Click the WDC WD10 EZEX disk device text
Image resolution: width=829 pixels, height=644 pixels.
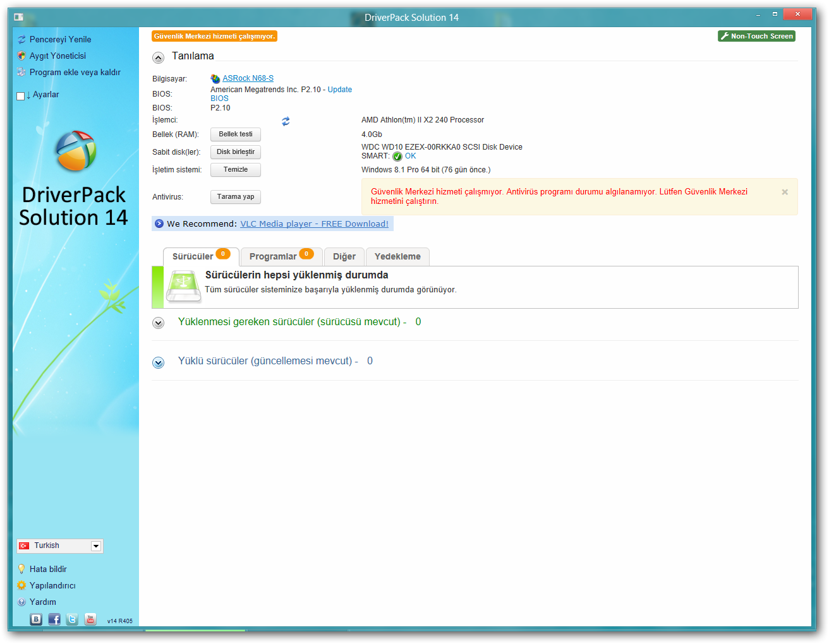point(442,147)
